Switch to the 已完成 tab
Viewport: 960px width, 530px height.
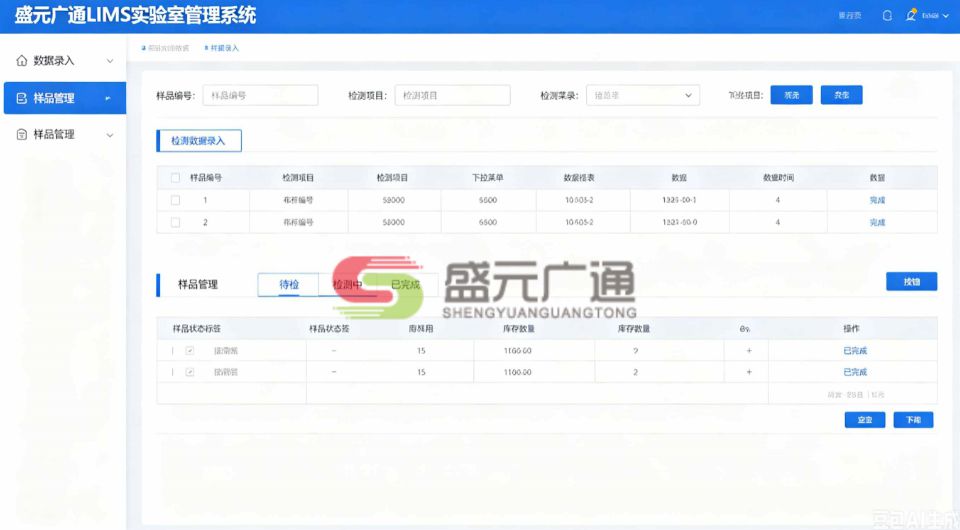(x=405, y=285)
